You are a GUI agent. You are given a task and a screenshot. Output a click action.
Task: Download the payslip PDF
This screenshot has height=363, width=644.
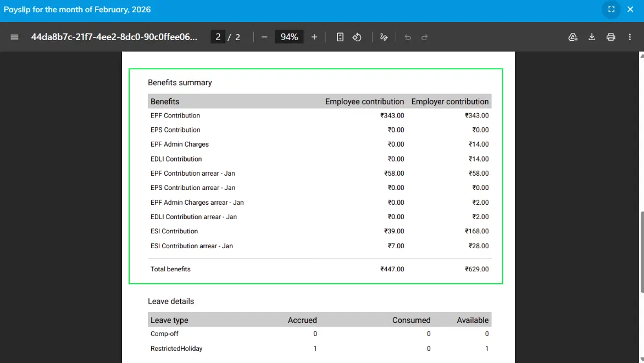592,37
